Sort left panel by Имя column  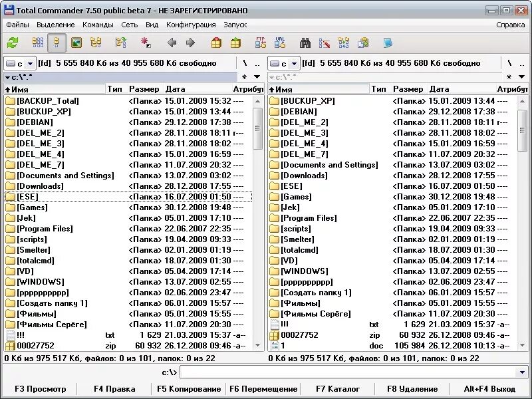pos(55,89)
